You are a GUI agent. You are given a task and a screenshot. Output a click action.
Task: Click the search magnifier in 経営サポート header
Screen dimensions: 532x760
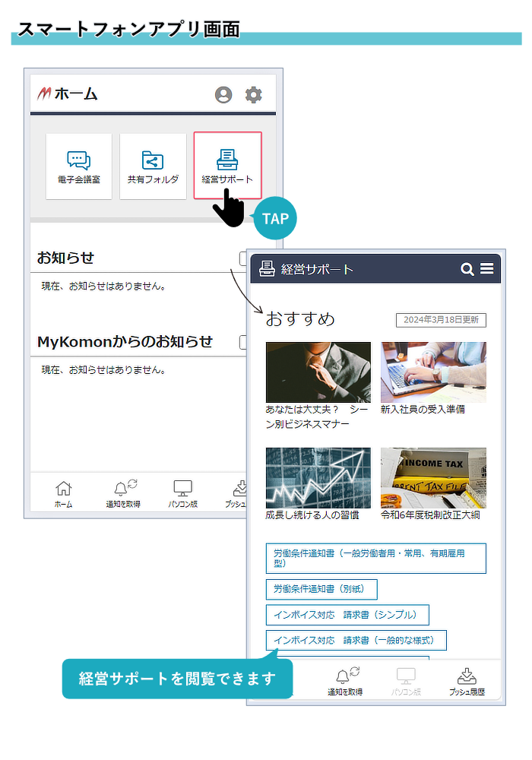[467, 269]
